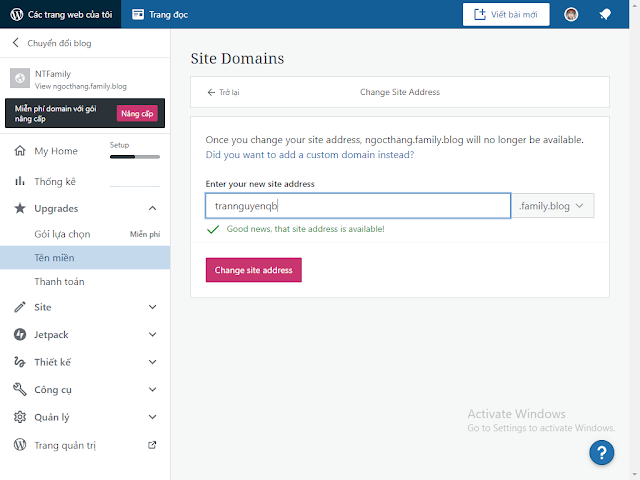The height and width of the screenshot is (480, 640).
Task: Select the Tên miền sidebar item
Action: pyautogui.click(x=85, y=258)
